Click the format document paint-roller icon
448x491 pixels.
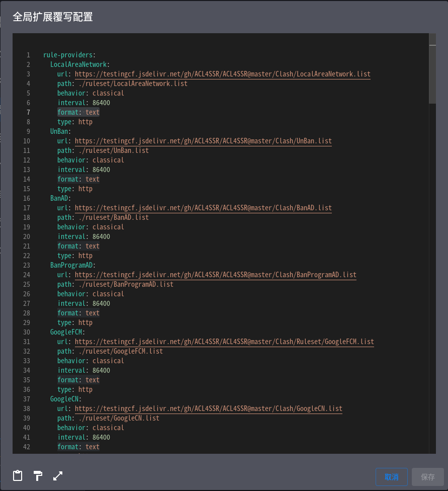pyautogui.click(x=38, y=476)
